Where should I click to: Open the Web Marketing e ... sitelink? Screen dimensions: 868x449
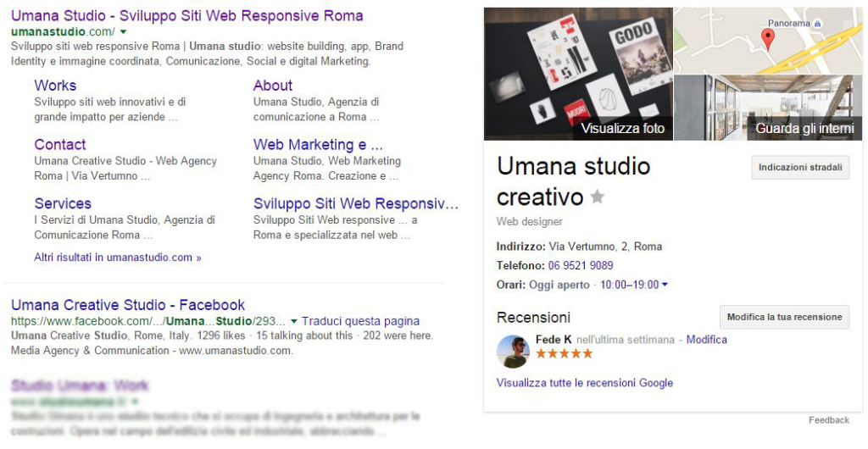point(318,144)
